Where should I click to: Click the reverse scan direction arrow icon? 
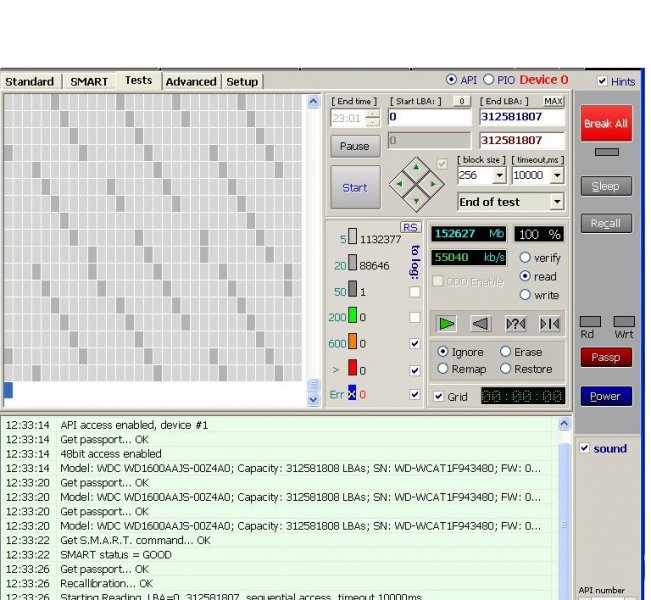coord(481,323)
